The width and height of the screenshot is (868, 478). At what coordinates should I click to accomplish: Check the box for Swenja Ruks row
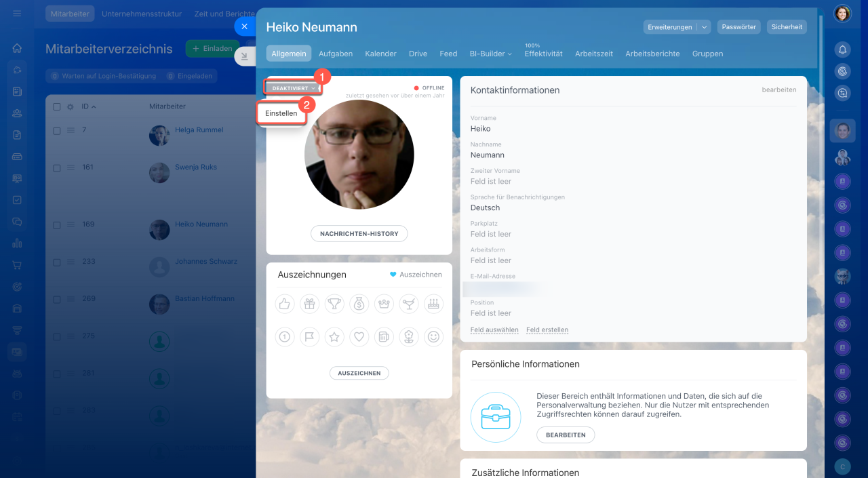click(x=57, y=167)
